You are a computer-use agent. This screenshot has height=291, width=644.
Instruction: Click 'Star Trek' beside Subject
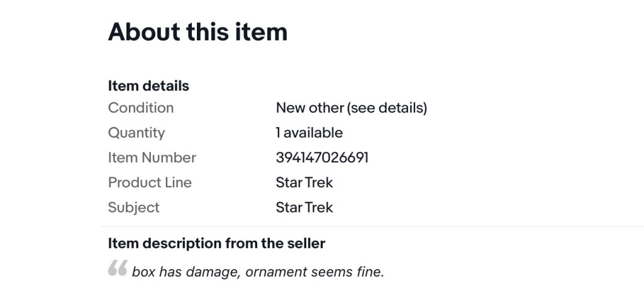coord(304,207)
